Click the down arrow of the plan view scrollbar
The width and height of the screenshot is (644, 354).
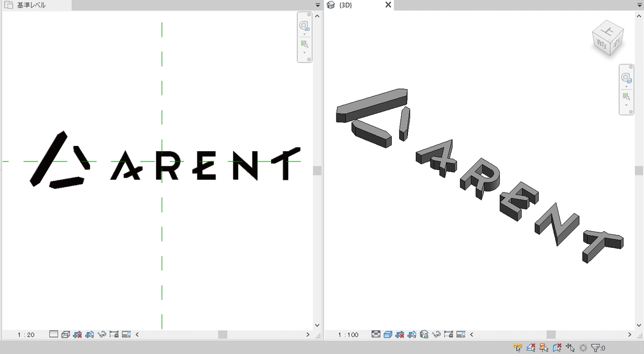coord(317,324)
